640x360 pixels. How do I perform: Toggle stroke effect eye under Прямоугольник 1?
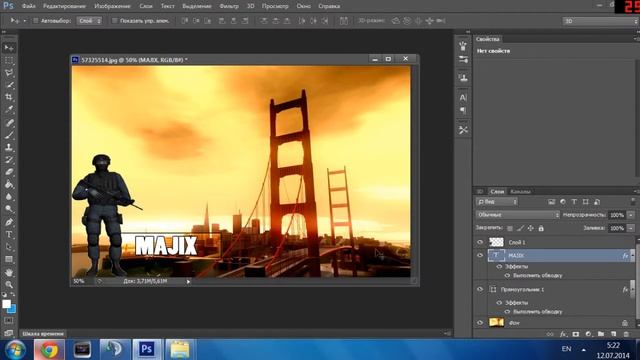(x=507, y=312)
